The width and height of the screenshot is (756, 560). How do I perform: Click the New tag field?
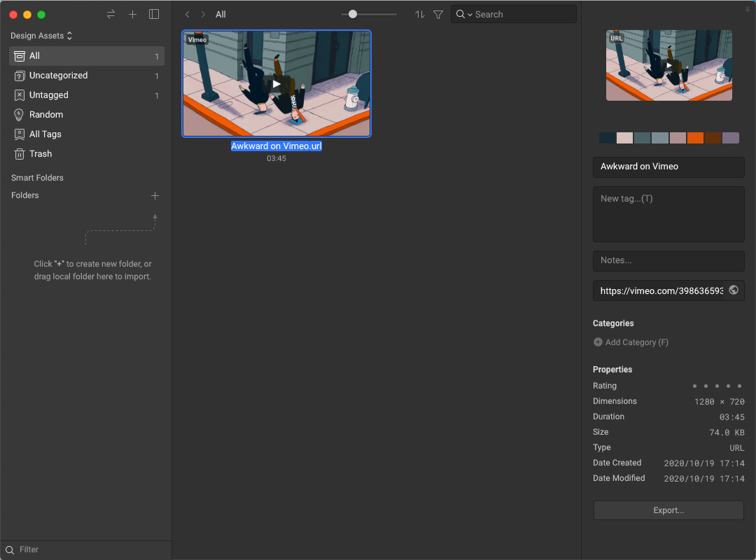[668, 214]
